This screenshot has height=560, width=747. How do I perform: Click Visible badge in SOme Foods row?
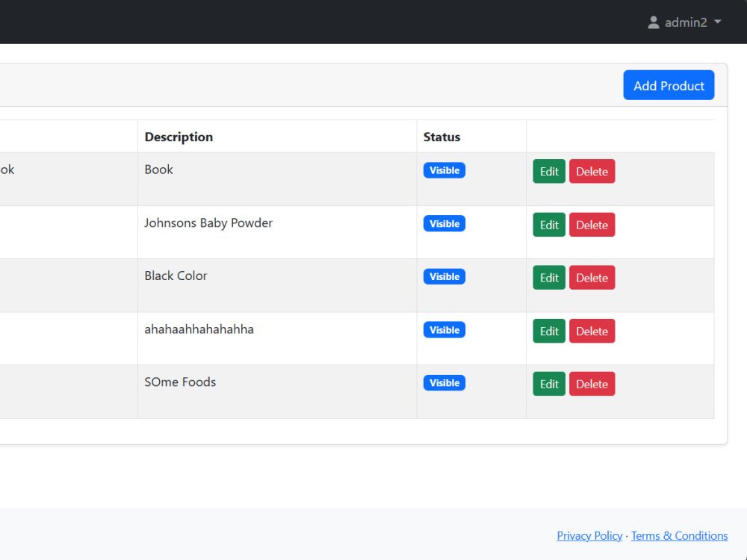pyautogui.click(x=444, y=383)
